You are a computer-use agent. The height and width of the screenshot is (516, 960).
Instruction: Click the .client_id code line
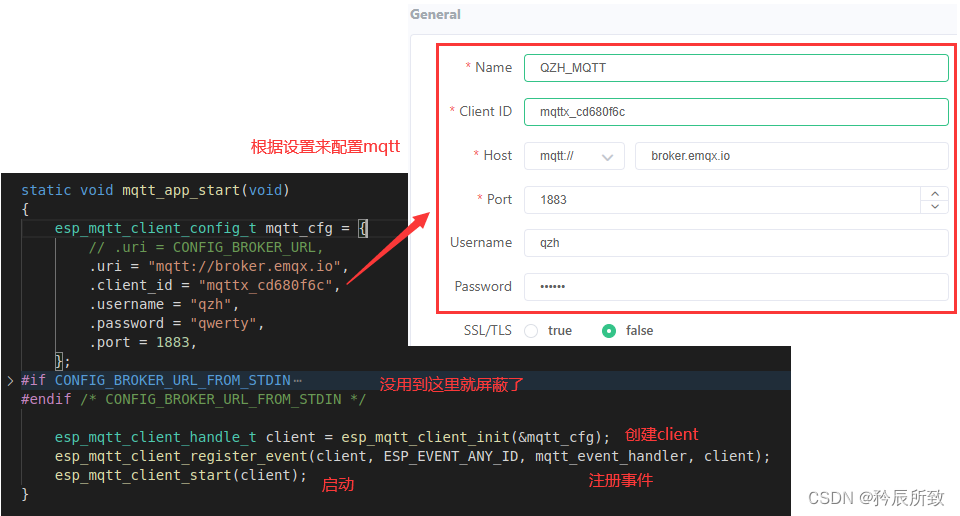214,285
